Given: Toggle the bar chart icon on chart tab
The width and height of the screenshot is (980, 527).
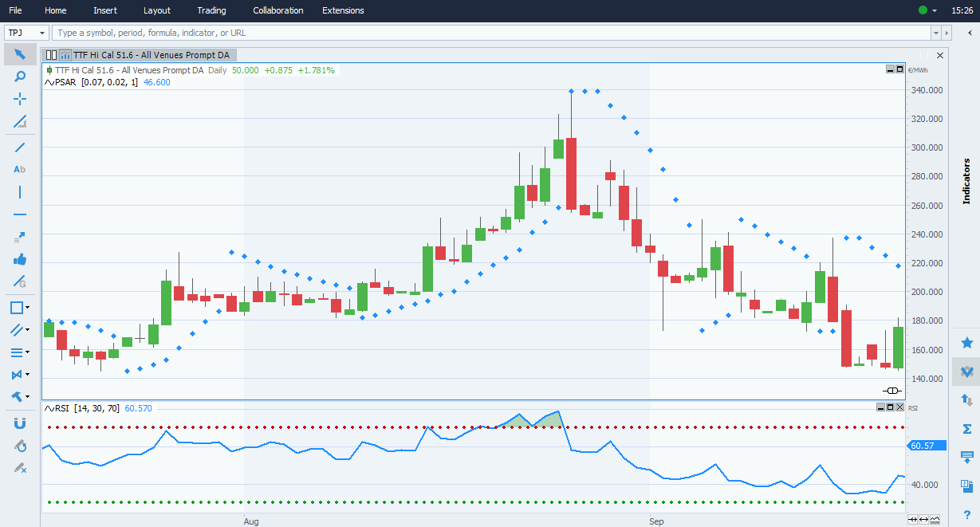Looking at the screenshot, I should pyautogui.click(x=65, y=55).
